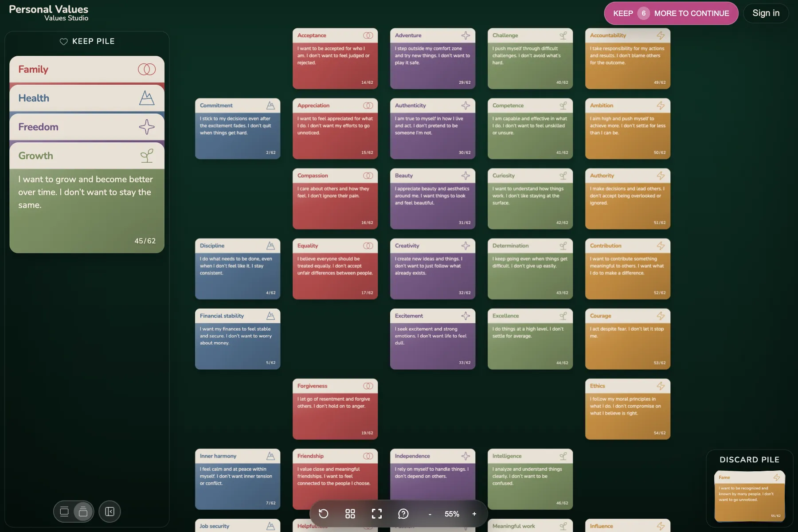Click the sparkle icon on Adventure card

click(x=465, y=35)
